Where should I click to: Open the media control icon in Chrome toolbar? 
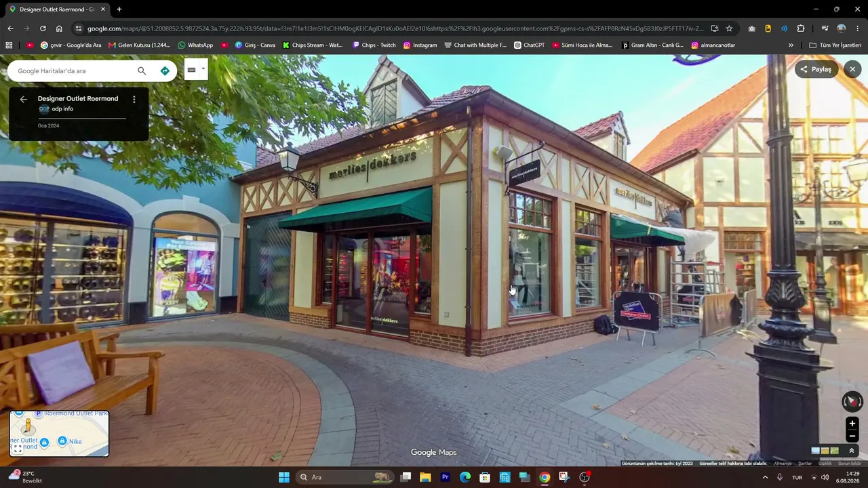[825, 28]
